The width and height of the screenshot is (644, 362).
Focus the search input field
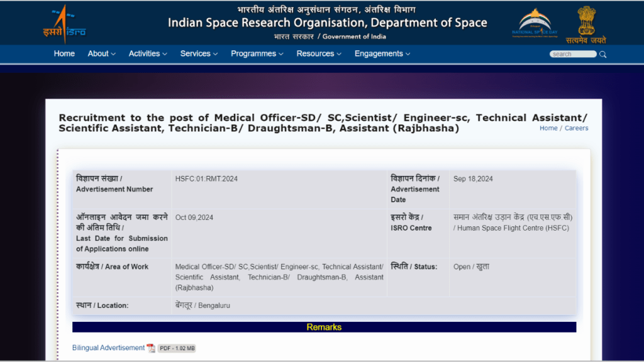point(573,54)
